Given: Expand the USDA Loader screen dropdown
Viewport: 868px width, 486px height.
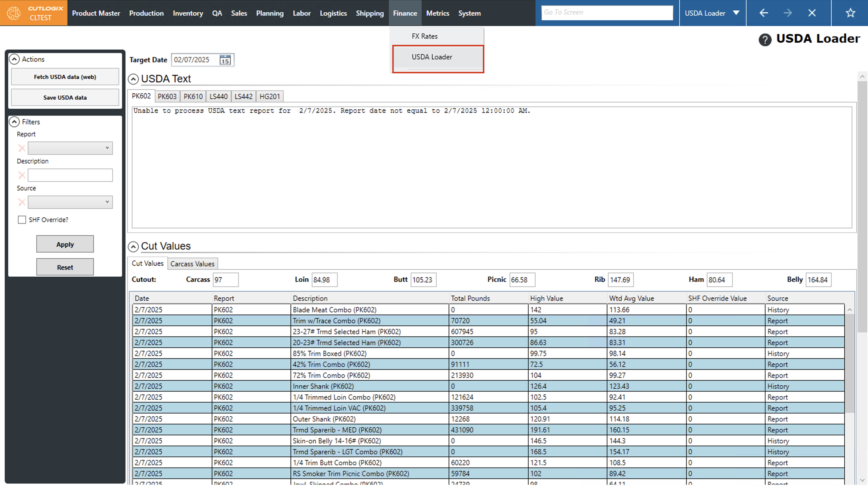Looking at the screenshot, I should [x=736, y=13].
